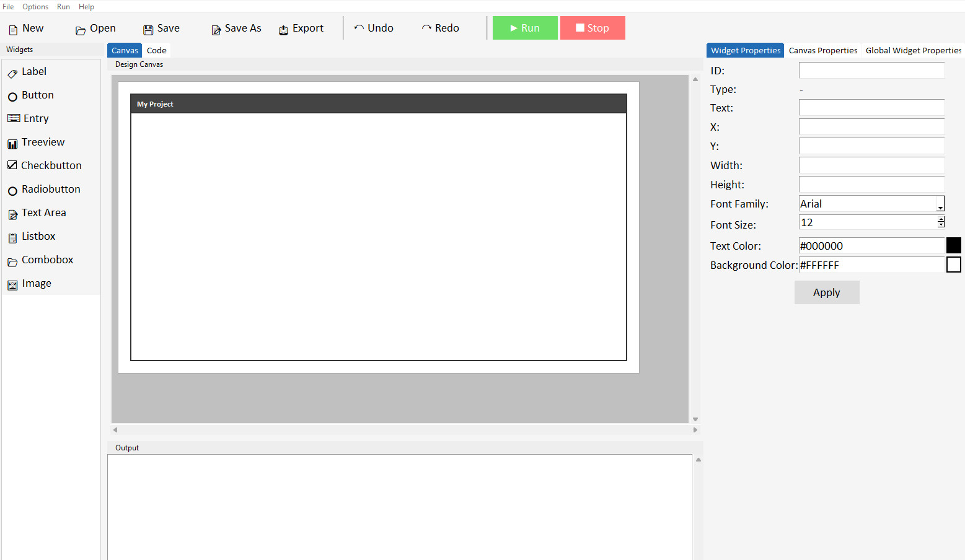Screen dimensions: 965x560
Task: Select the Text Area widget tool
Action: click(x=44, y=212)
